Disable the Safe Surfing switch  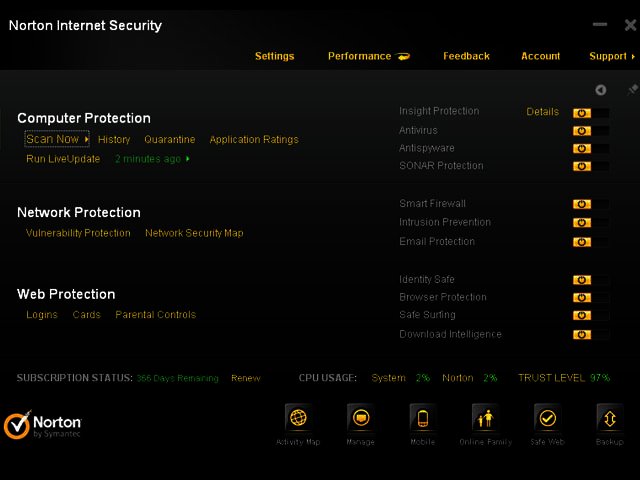[x=591, y=315]
